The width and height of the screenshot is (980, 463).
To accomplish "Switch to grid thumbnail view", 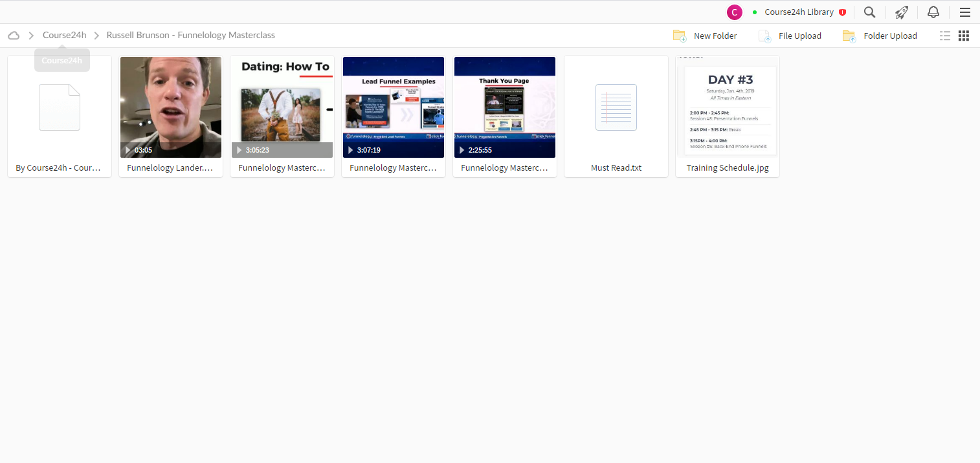I will pos(964,36).
